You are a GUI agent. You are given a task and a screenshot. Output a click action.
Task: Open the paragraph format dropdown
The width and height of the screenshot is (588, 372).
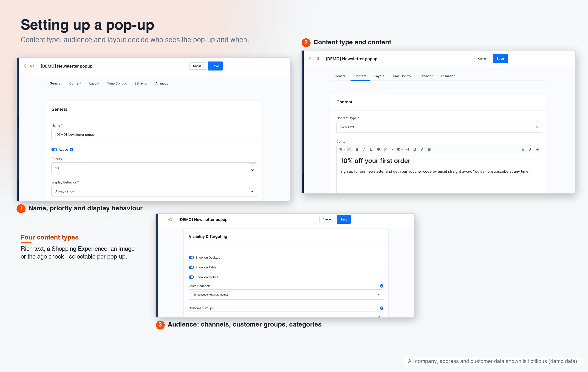pyautogui.click(x=342, y=149)
